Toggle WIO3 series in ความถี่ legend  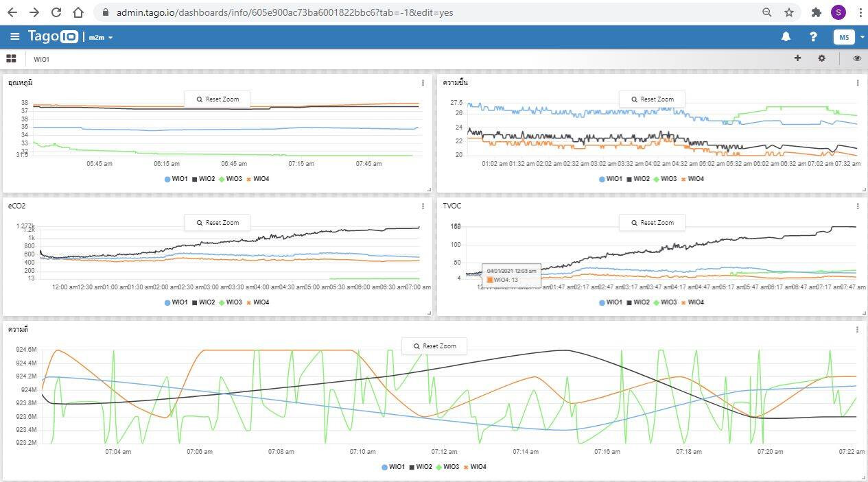pos(448,467)
